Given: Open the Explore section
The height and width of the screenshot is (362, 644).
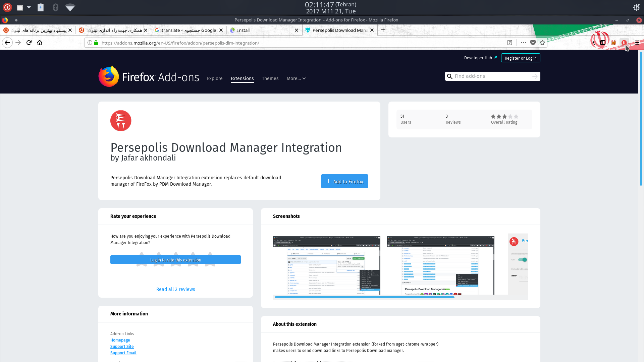Looking at the screenshot, I should click(215, 78).
